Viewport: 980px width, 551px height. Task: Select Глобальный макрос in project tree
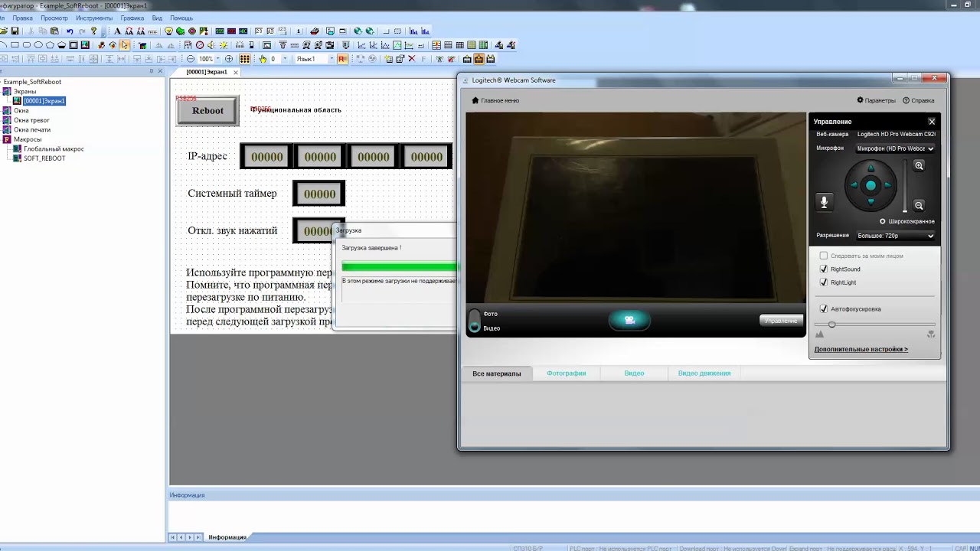[x=54, y=148]
